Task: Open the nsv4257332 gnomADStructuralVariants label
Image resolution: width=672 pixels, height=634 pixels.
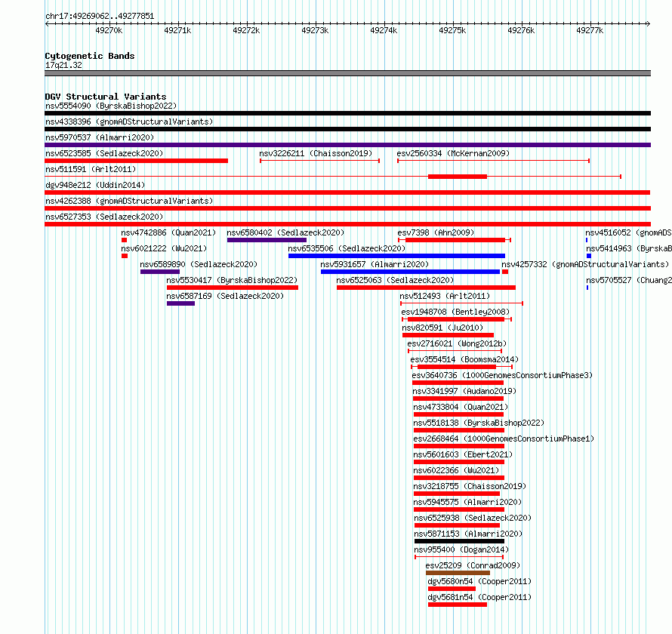Action: (x=585, y=264)
